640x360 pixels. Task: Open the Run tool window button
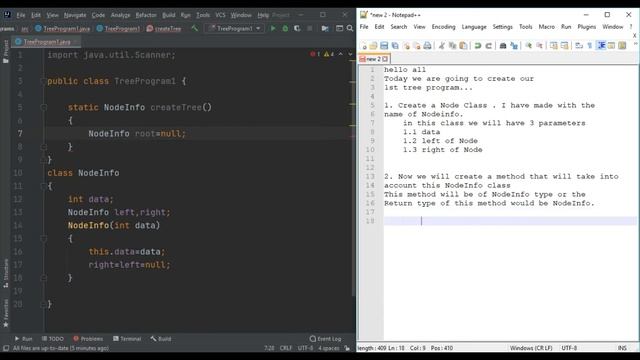pos(23,339)
